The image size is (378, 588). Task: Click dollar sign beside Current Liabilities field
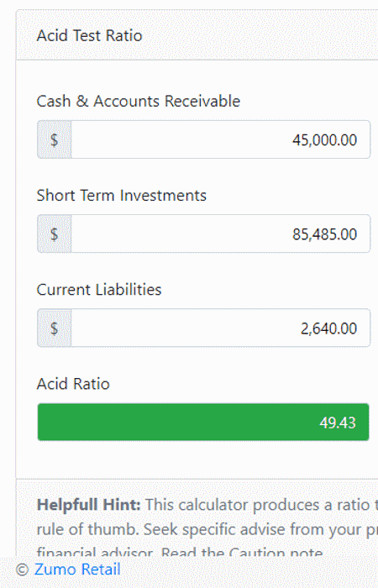55,328
